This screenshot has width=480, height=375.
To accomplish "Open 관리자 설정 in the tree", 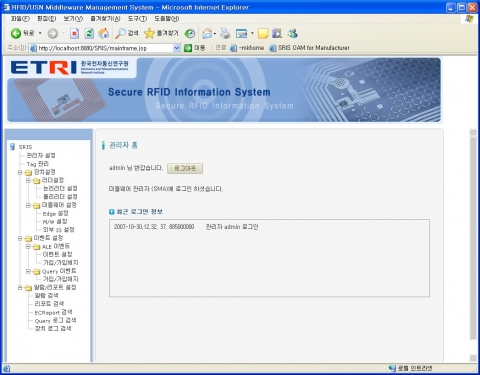I will click(x=41, y=155).
